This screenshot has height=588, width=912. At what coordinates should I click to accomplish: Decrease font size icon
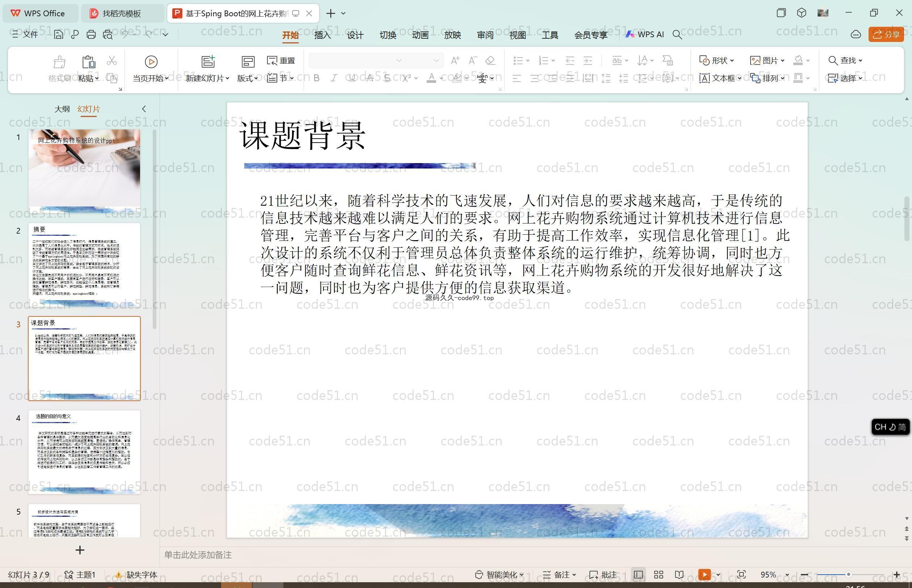click(x=473, y=60)
